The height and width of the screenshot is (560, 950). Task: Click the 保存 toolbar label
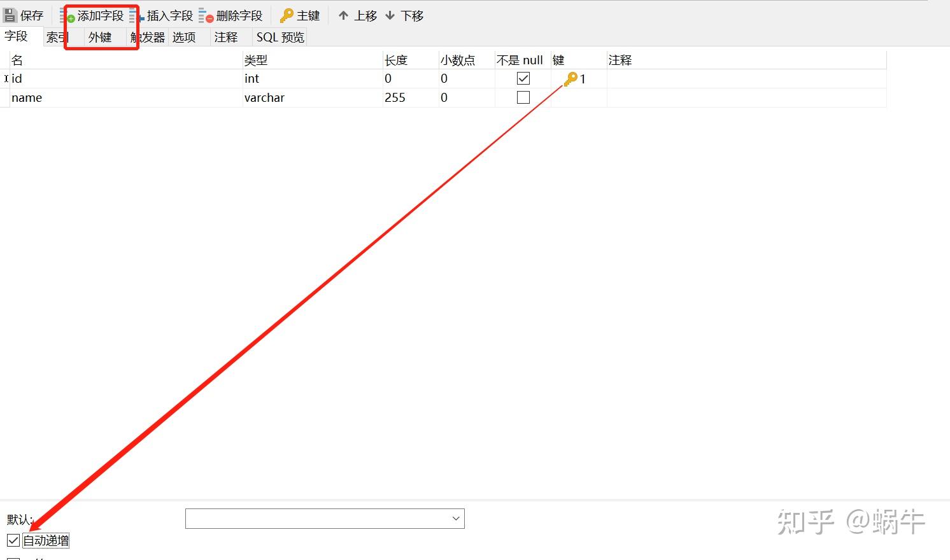pyautogui.click(x=32, y=16)
